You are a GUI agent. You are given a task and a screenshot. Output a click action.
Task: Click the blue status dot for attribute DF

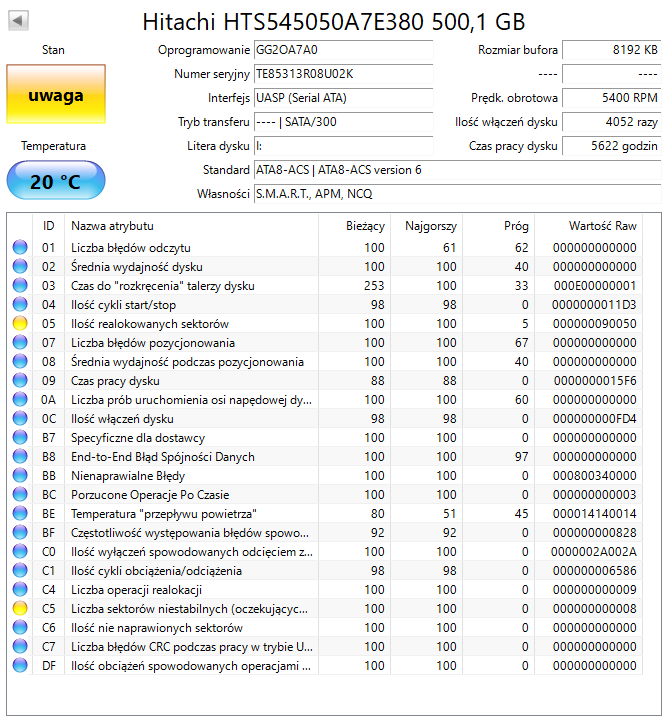pos(20,665)
